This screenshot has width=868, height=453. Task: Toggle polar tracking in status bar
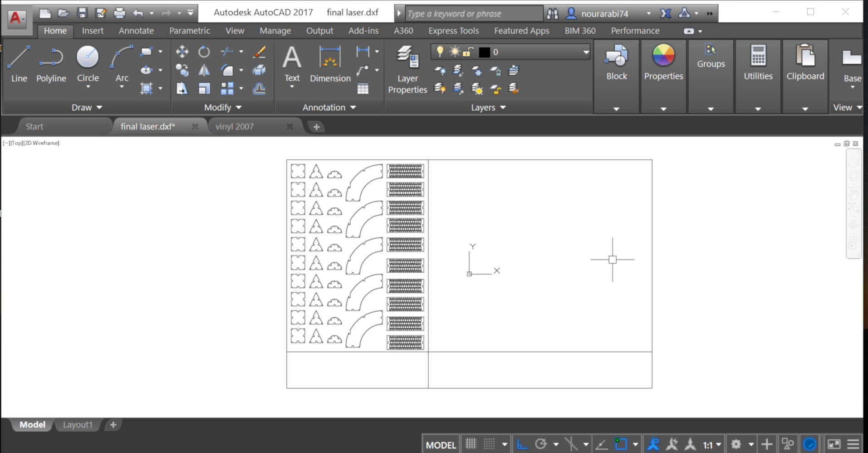541,444
